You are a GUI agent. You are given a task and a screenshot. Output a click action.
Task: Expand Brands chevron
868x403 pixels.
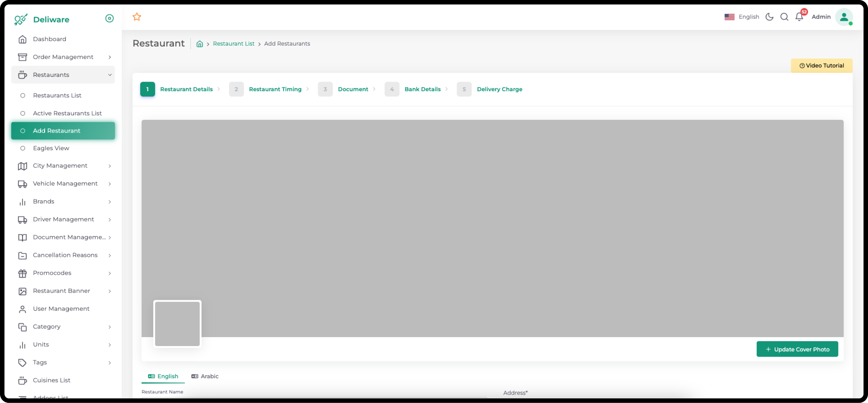[x=109, y=202]
